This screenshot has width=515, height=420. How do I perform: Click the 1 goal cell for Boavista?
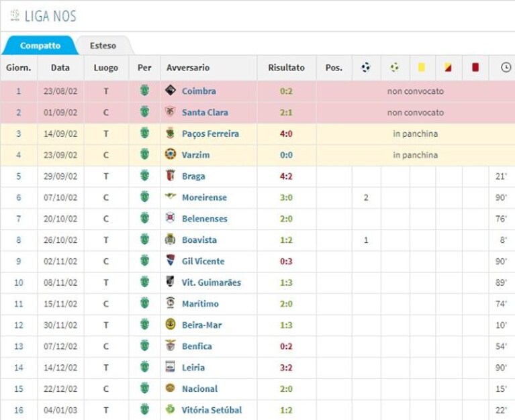click(366, 240)
